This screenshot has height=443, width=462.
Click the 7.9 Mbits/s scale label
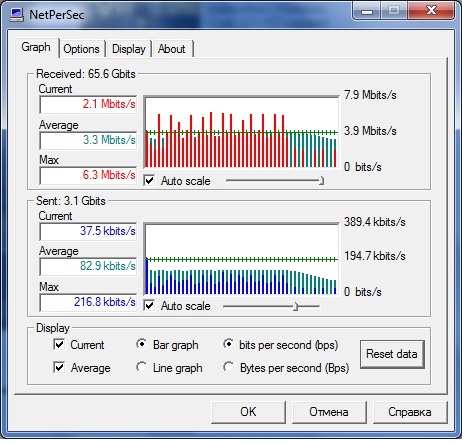(370, 95)
